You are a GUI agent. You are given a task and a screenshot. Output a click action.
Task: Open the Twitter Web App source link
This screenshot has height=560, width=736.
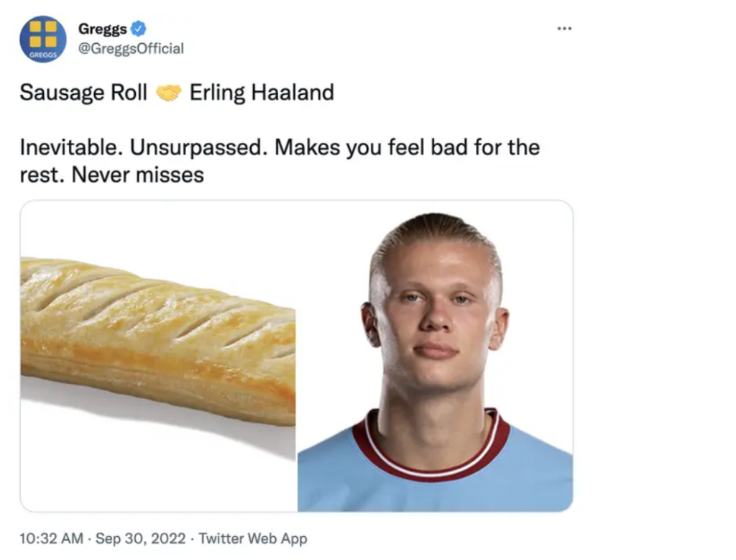252,538
